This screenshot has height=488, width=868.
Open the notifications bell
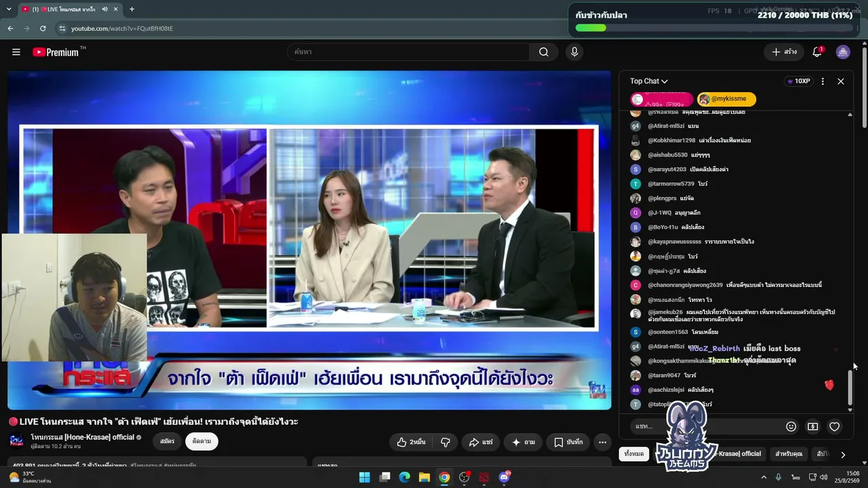(x=817, y=52)
